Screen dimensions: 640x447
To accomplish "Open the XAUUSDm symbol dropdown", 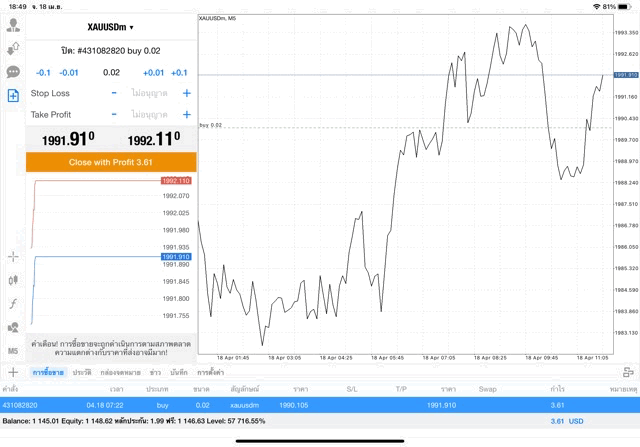I will pos(110,27).
